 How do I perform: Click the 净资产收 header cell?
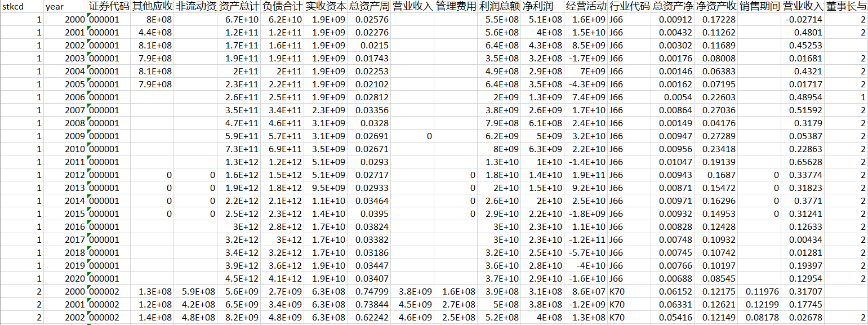pos(716,7)
